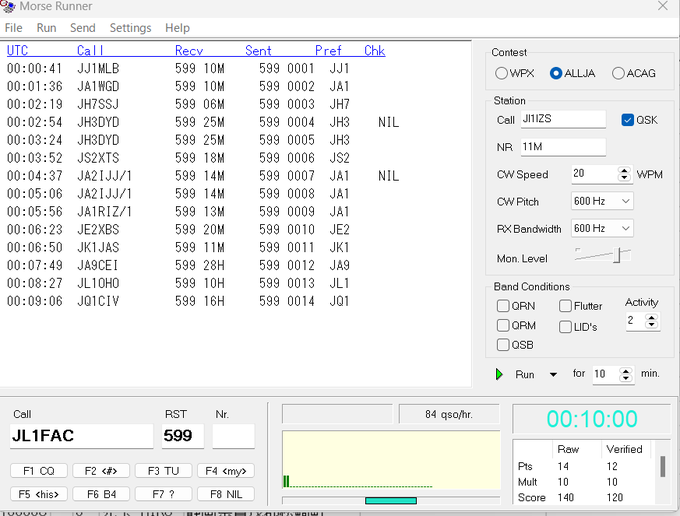
Task: Toggle the QSK checkbox
Action: [x=628, y=120]
